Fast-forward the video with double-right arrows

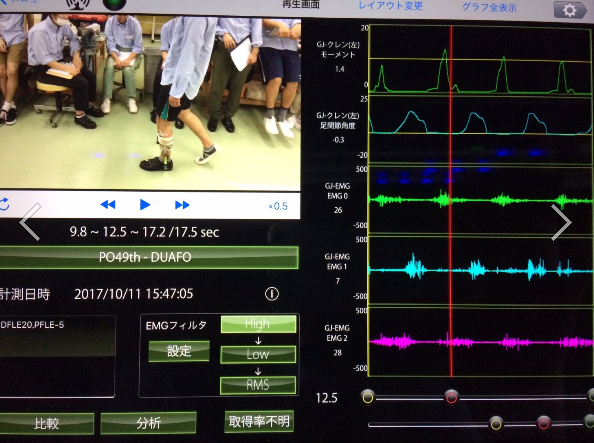[182, 205]
